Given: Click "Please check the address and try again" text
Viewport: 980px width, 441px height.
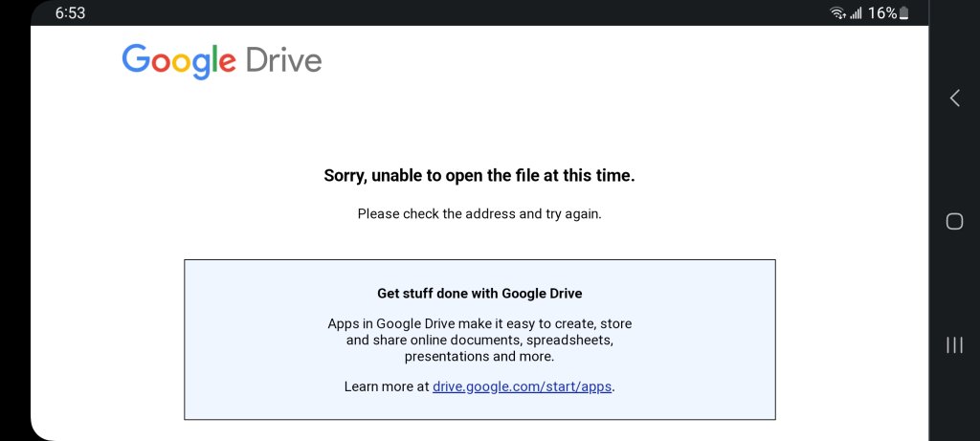Looking at the screenshot, I should [x=479, y=213].
